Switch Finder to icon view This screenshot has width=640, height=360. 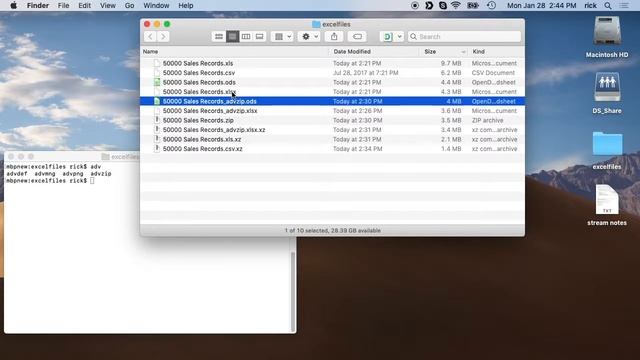[219, 37]
